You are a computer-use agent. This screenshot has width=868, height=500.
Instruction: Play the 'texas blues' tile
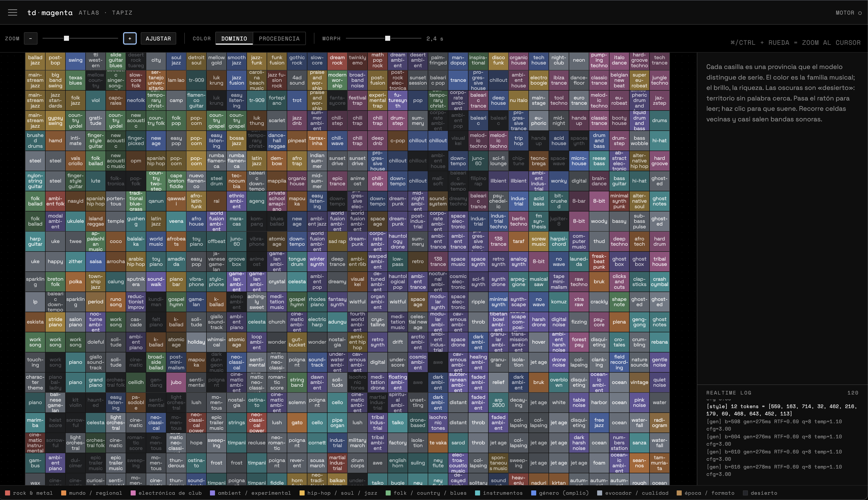tap(76, 80)
